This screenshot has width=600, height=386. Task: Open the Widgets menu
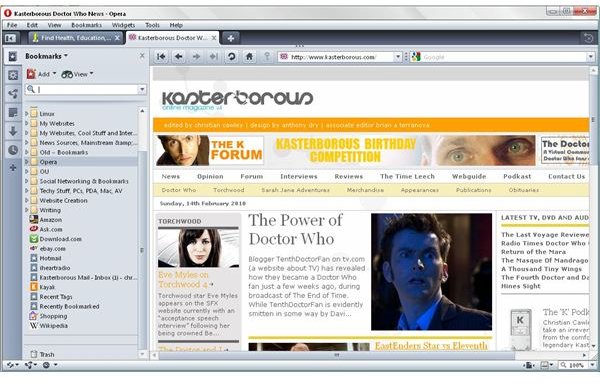click(x=123, y=25)
